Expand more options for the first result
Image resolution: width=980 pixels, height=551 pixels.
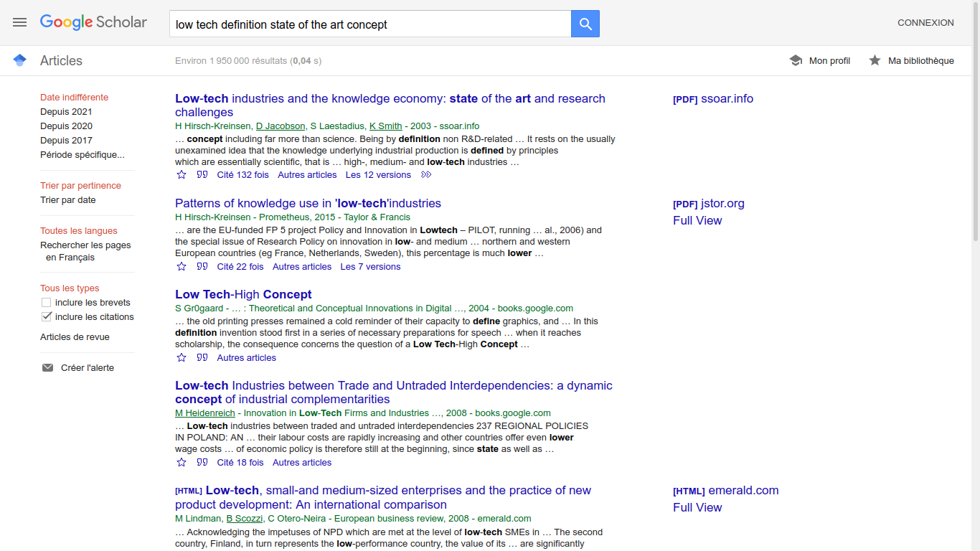coord(426,174)
